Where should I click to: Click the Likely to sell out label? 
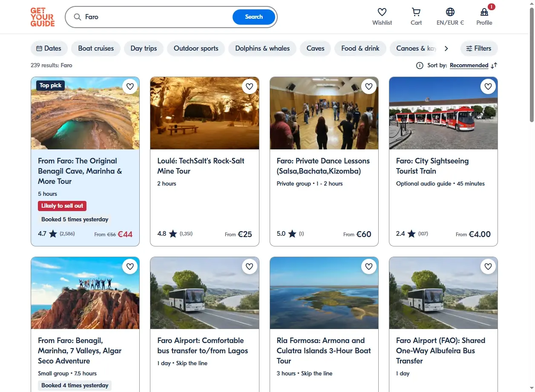tap(62, 206)
